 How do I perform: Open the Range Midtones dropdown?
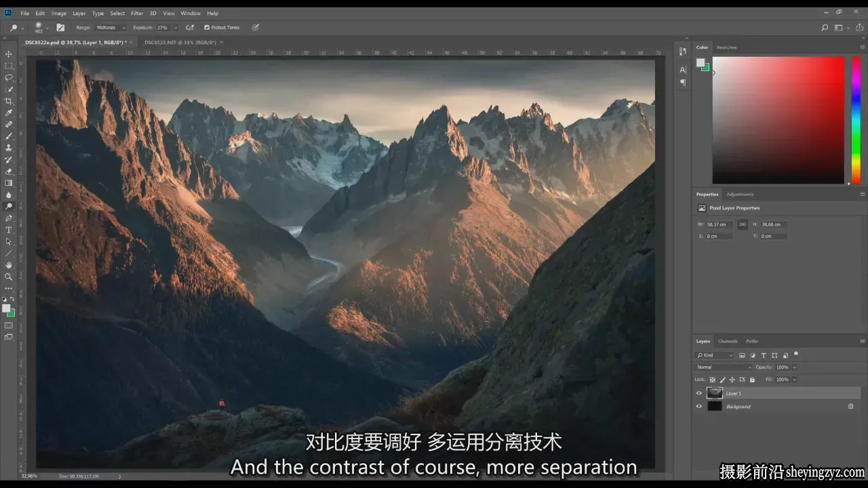point(111,28)
